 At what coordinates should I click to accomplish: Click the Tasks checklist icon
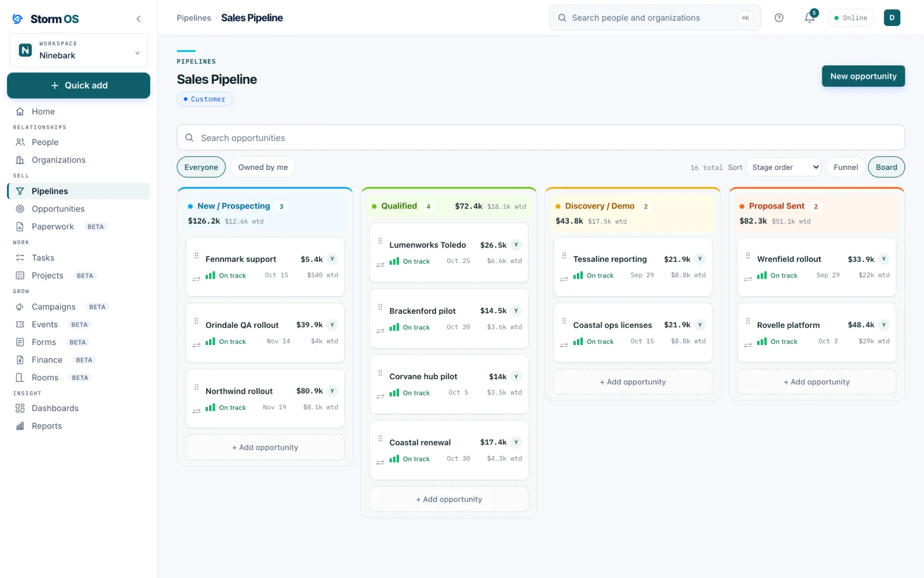click(x=20, y=258)
